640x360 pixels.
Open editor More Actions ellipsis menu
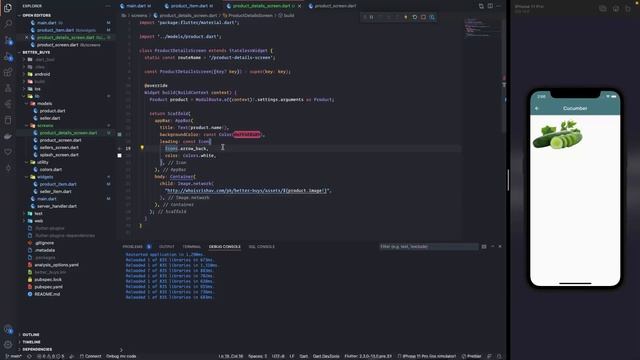pos(499,6)
